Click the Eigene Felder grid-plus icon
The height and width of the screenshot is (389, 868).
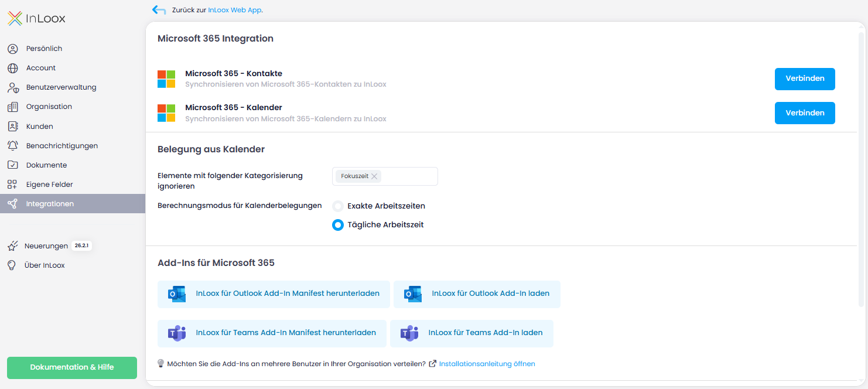click(13, 185)
